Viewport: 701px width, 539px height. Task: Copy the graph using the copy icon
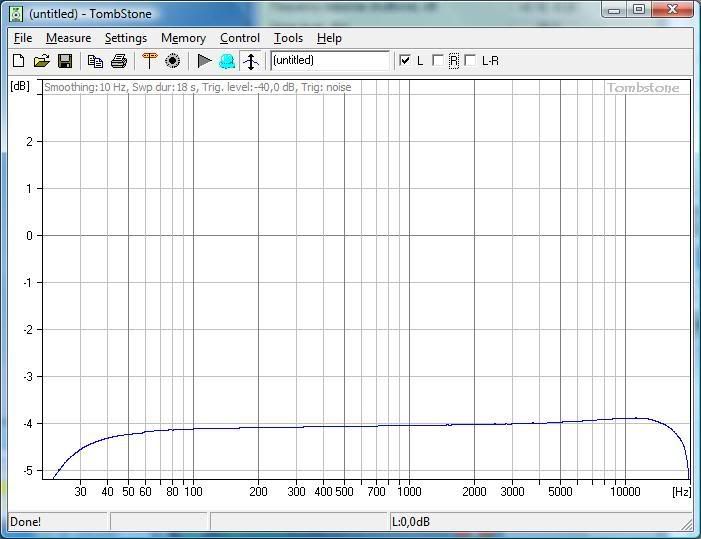pyautogui.click(x=95, y=61)
